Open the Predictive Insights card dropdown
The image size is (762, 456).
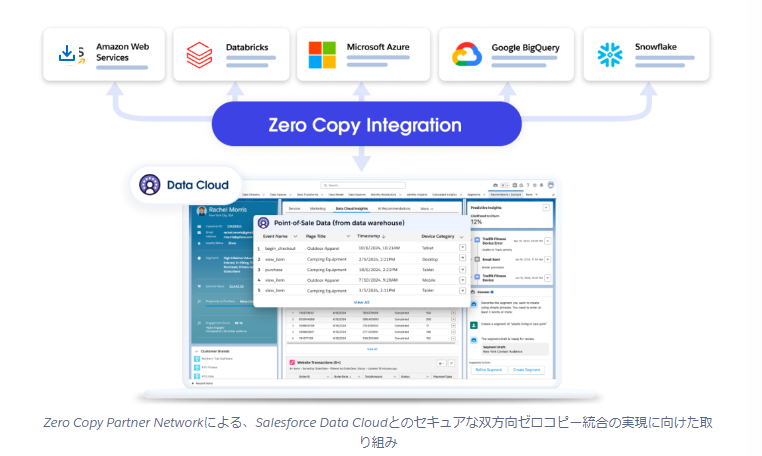[546, 208]
